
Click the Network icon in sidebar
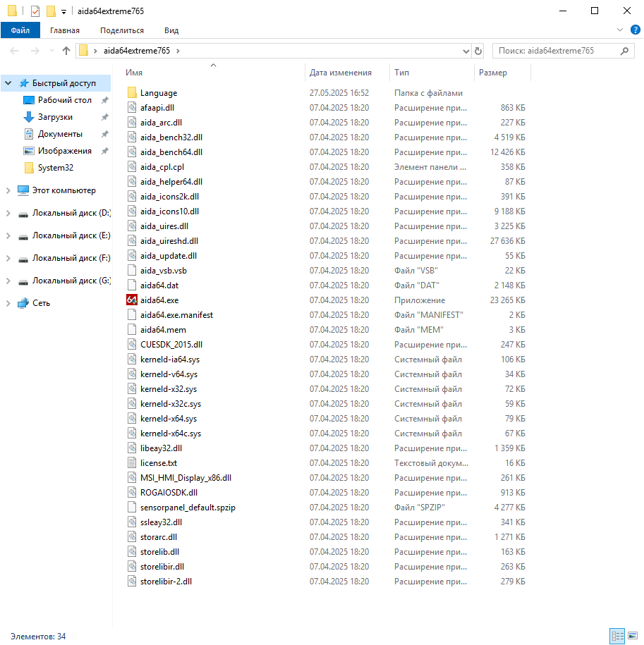[23, 303]
